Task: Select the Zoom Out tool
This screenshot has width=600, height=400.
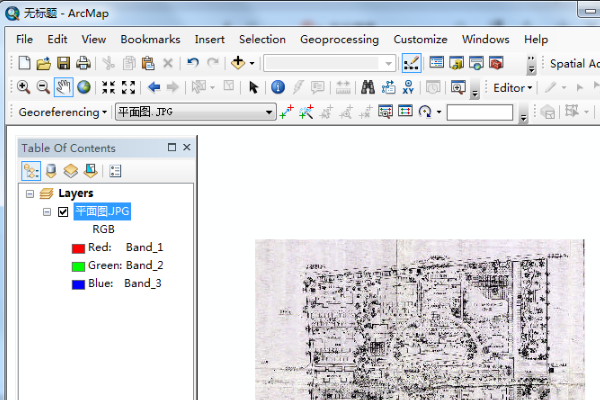Action: tap(43, 87)
